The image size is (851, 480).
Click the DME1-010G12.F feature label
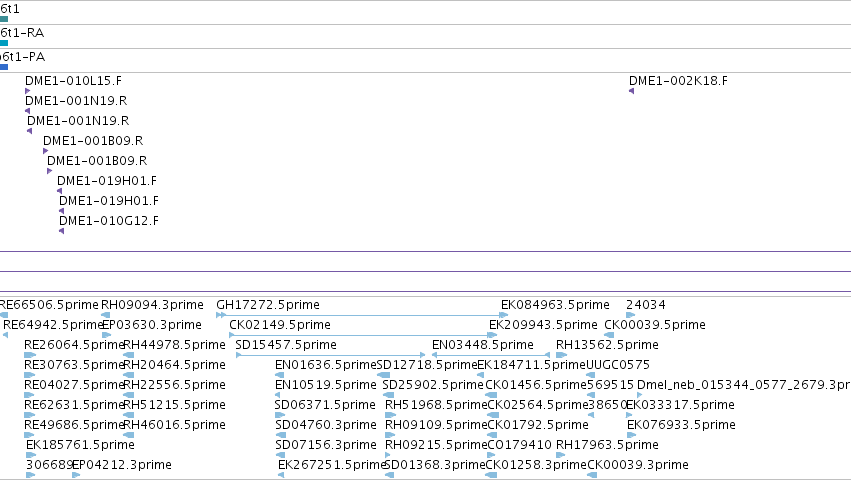[x=109, y=220]
